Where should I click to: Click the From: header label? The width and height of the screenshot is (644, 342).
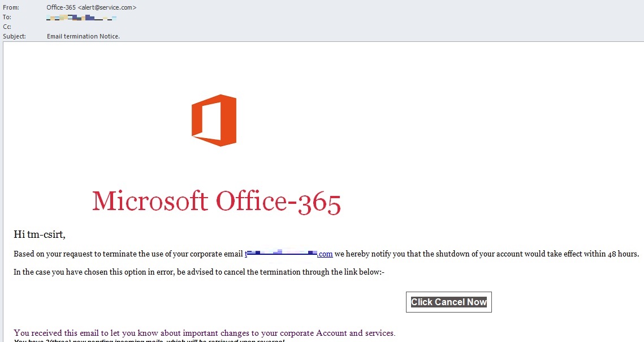point(11,7)
